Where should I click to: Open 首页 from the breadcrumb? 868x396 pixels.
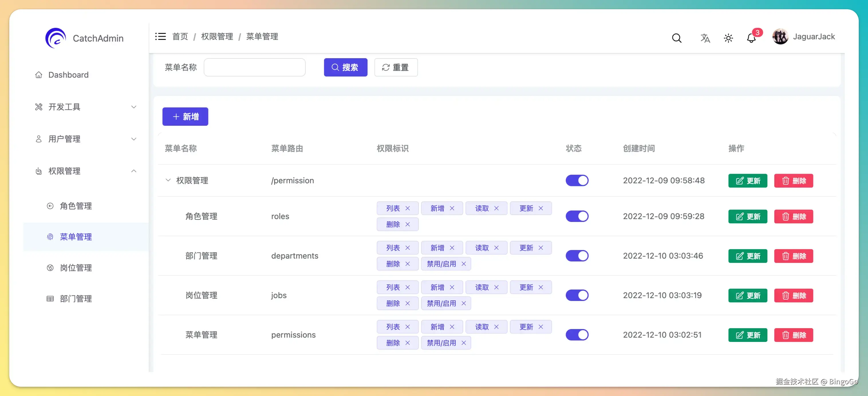click(x=180, y=36)
